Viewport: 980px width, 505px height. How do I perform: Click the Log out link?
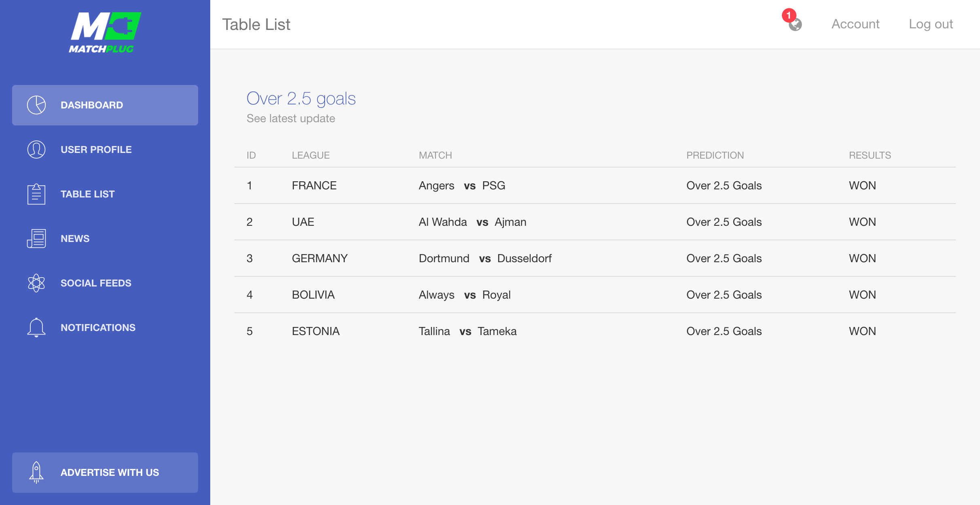point(931,24)
